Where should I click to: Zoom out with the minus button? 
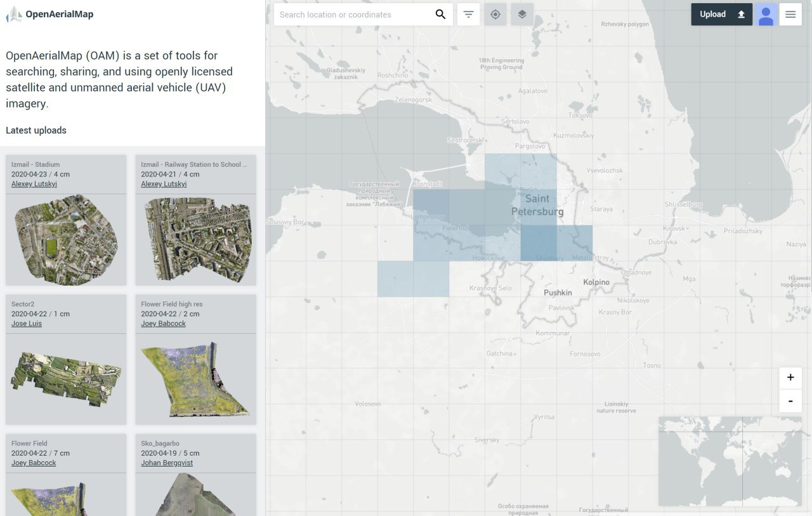tap(790, 401)
